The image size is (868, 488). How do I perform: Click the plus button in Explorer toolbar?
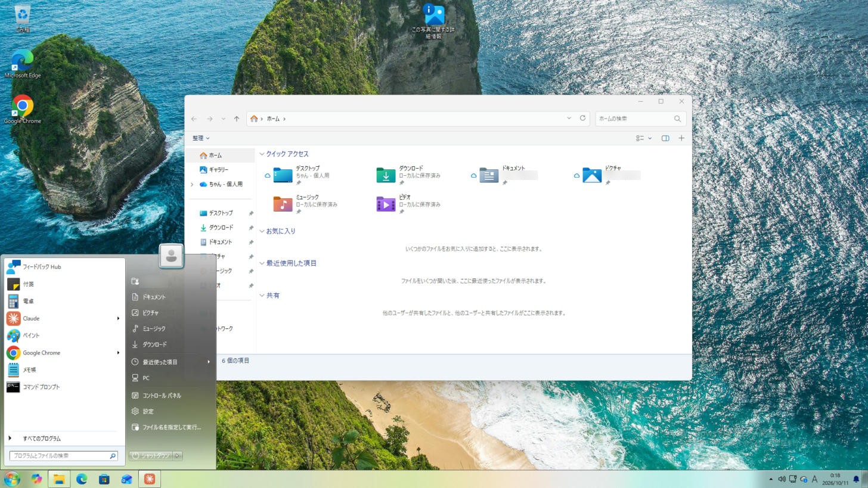coord(681,138)
